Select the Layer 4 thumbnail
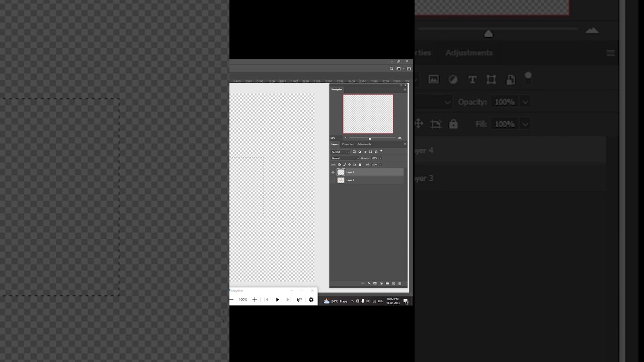 (x=341, y=172)
